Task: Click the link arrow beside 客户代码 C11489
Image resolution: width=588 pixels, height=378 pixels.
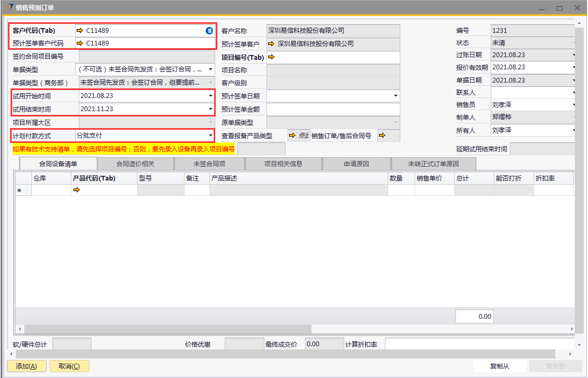Action: [80, 31]
